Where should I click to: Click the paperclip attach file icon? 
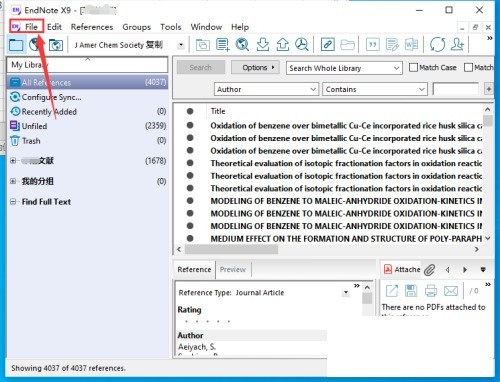click(430, 270)
